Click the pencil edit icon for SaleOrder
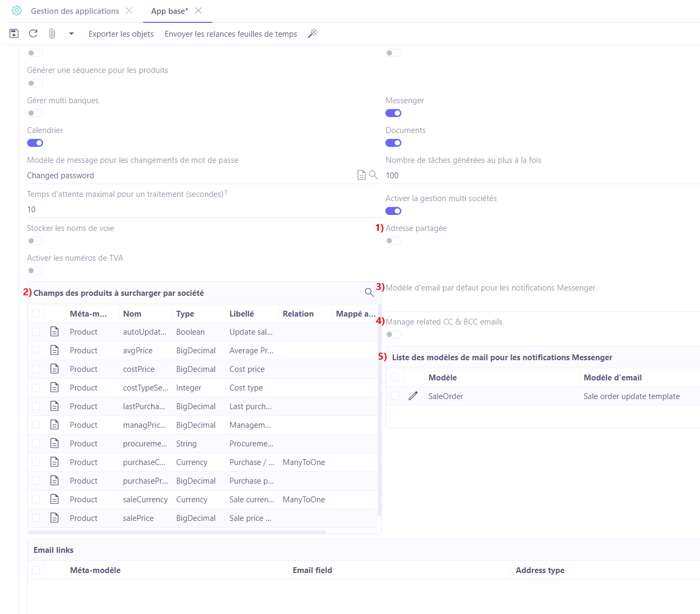Image resolution: width=700 pixels, height=614 pixels. (x=413, y=396)
